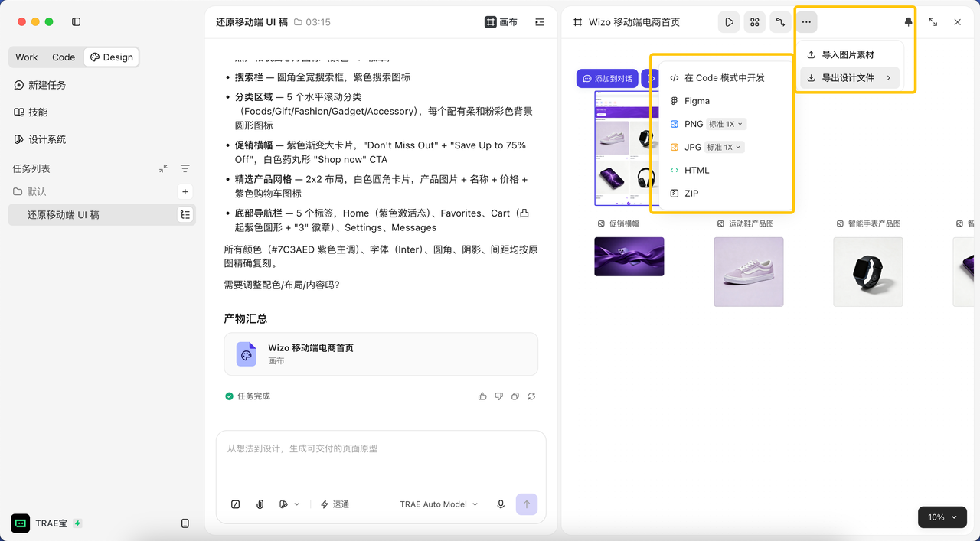980x541 pixels.
Task: Open the TRAE Auto Model dropdown
Action: coord(439,504)
